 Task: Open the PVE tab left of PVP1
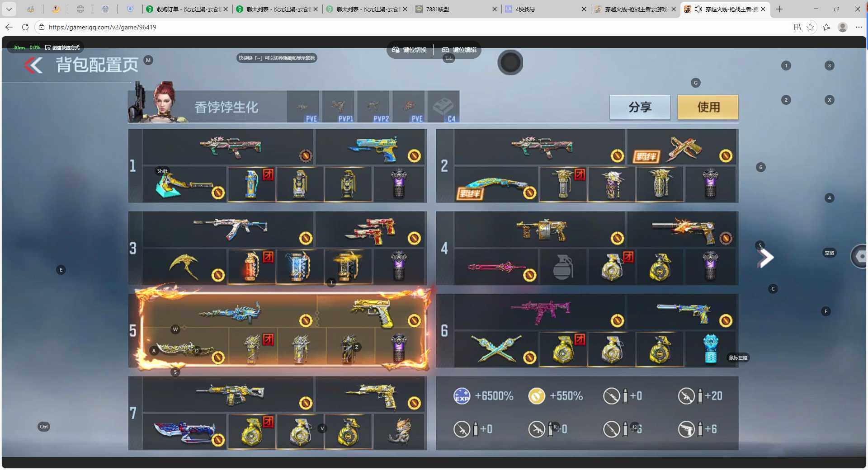[303, 107]
